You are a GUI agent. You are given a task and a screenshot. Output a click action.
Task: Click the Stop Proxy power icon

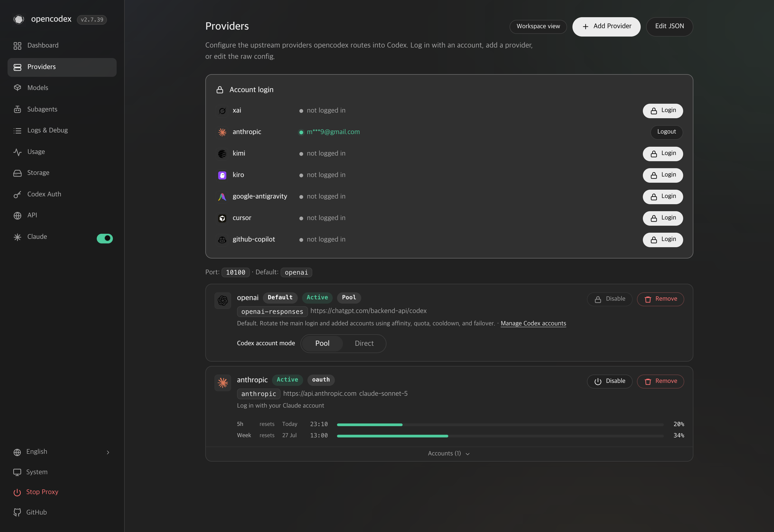[17, 492]
